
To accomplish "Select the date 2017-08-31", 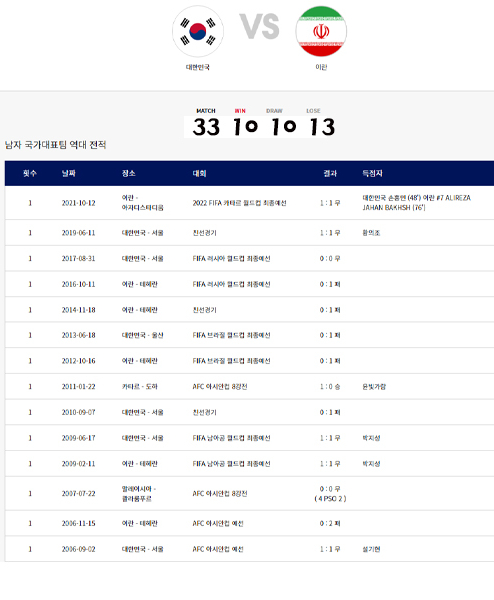I will [x=78, y=259].
